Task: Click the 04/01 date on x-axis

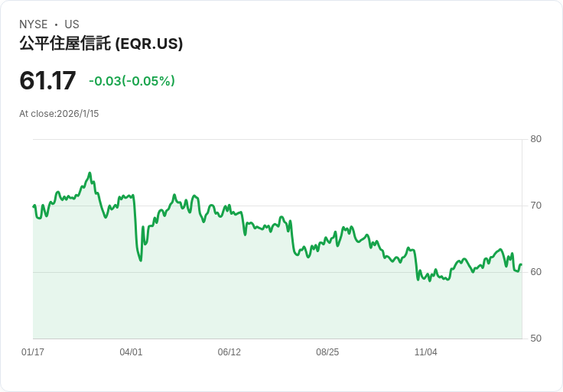Action: coord(131,352)
